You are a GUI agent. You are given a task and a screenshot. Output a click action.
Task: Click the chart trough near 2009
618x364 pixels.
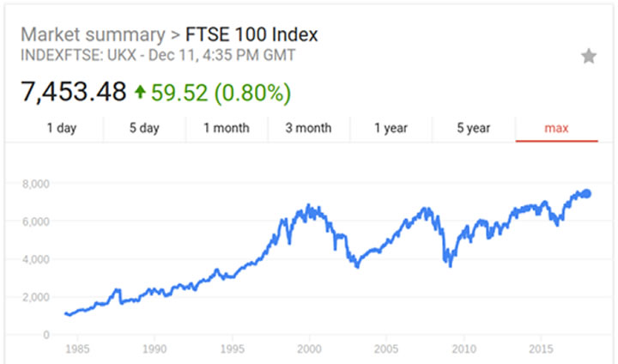(450, 264)
